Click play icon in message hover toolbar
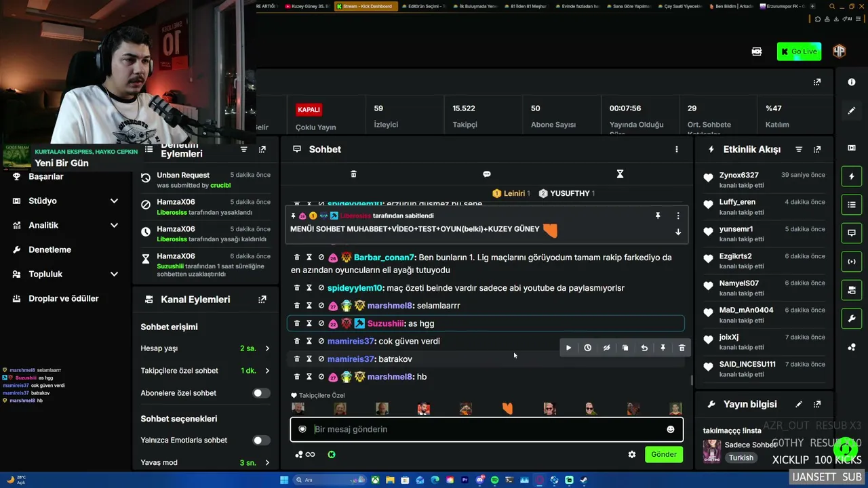The height and width of the screenshot is (488, 868). tap(568, 348)
